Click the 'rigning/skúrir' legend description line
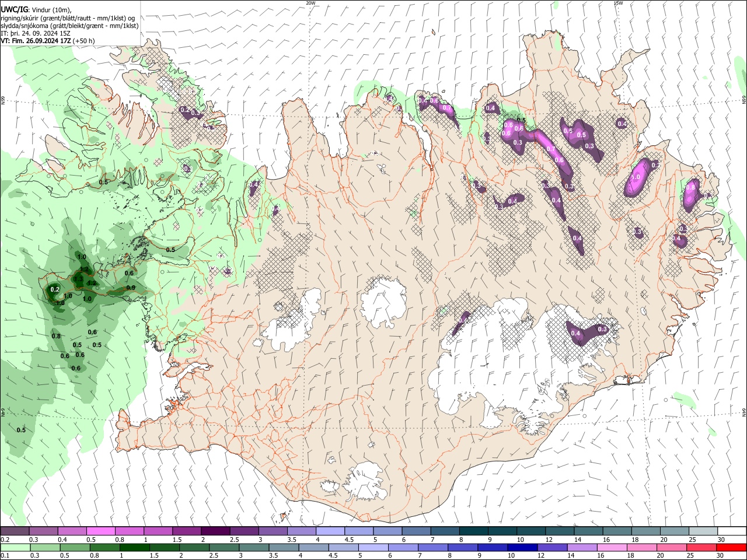Screen dimensions: 747x560 68,18
